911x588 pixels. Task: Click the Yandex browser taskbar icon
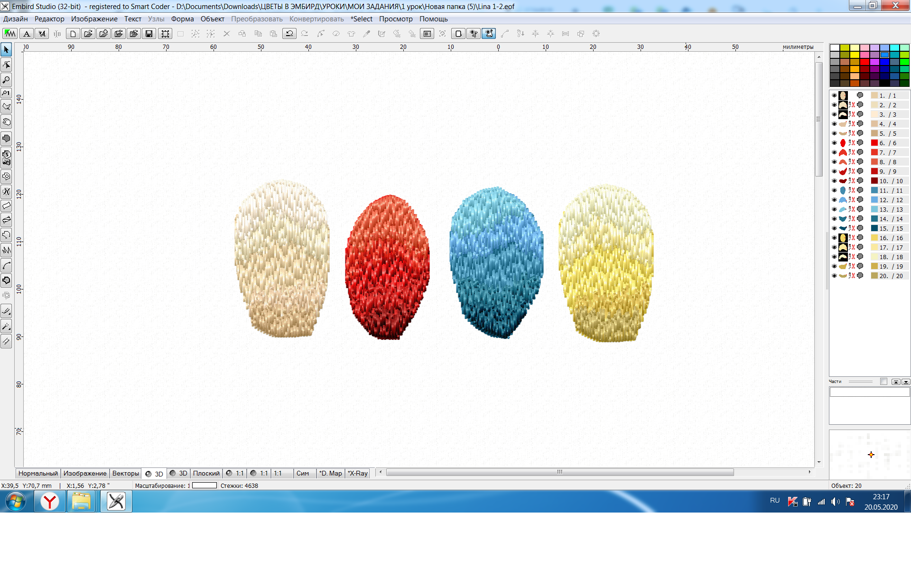49,501
